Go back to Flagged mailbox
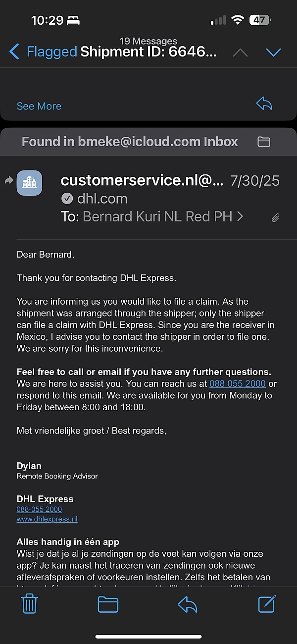This screenshot has height=644, width=297. point(44,52)
